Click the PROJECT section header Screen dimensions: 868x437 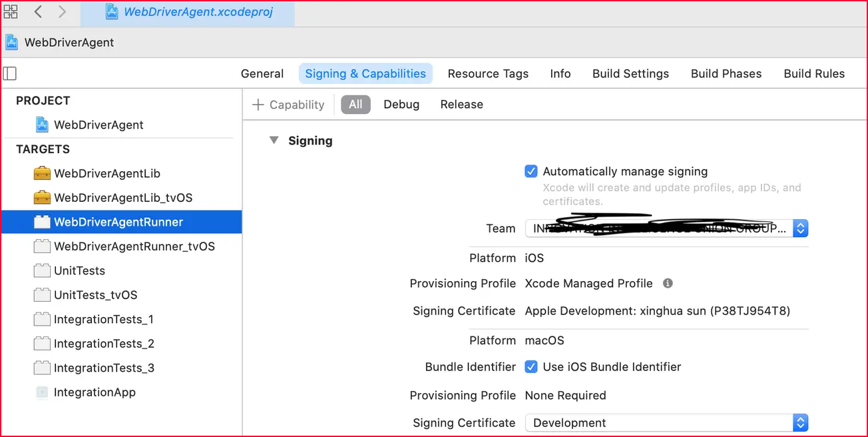click(43, 101)
